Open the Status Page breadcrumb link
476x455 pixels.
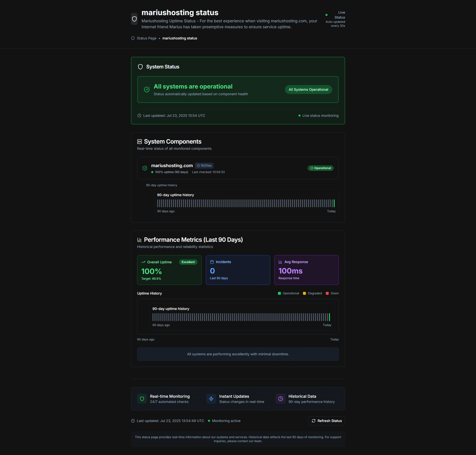pyautogui.click(x=147, y=38)
